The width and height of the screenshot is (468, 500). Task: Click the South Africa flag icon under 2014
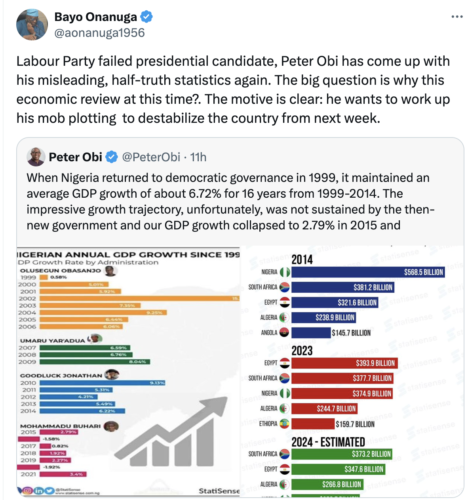coord(285,287)
